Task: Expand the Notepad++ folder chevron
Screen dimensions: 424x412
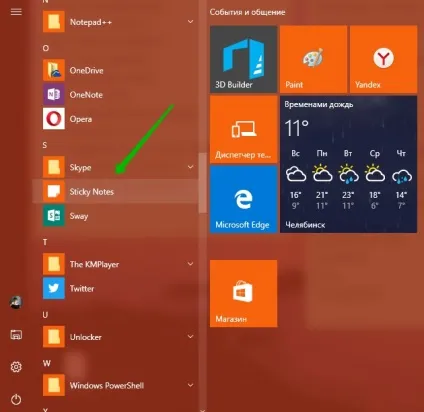Action: coord(190,22)
